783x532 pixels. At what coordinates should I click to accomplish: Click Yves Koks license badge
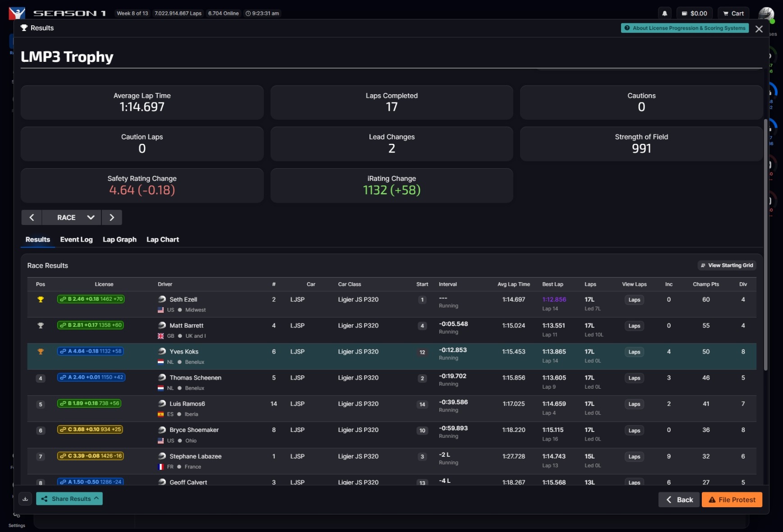[91, 351]
